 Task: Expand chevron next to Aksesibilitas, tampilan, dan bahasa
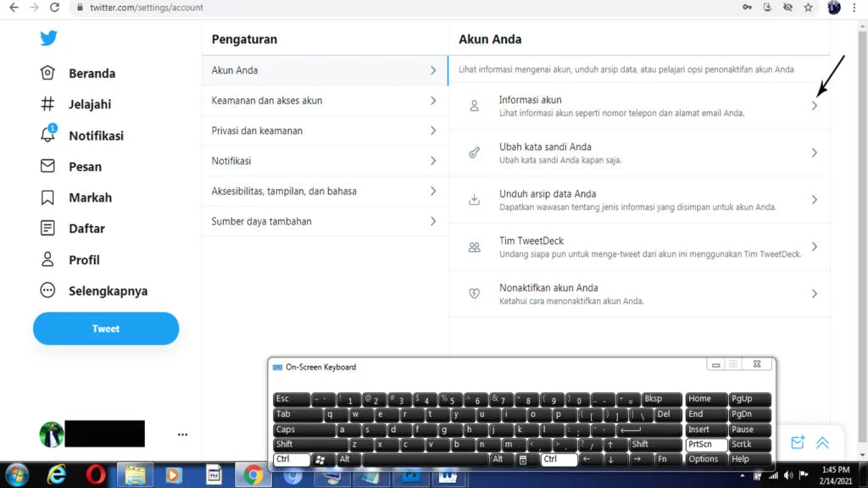pos(433,191)
